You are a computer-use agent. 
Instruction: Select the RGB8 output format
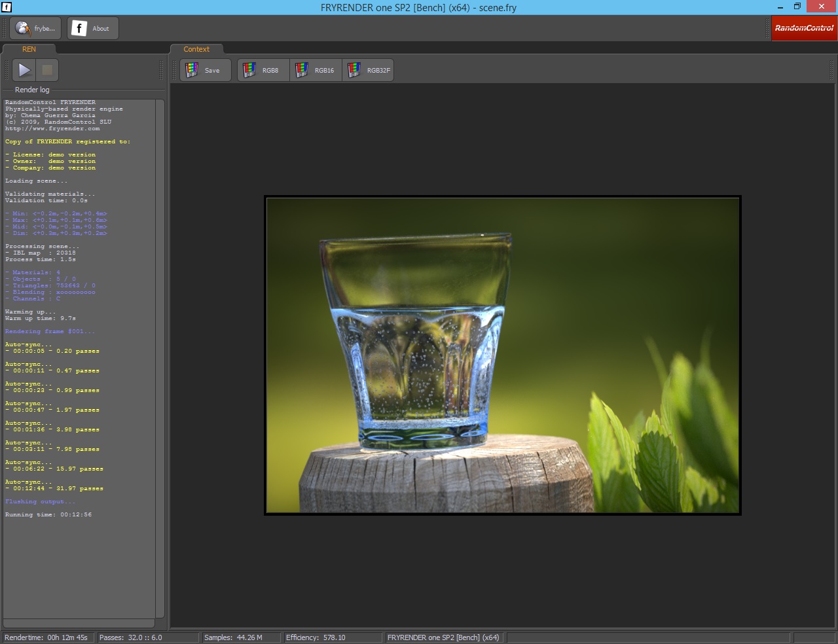[x=263, y=70]
